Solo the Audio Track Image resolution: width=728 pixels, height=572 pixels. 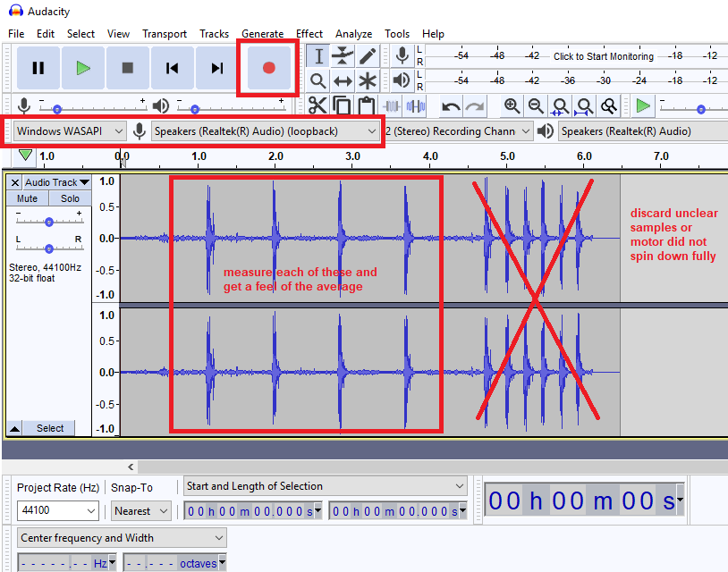coord(70,198)
